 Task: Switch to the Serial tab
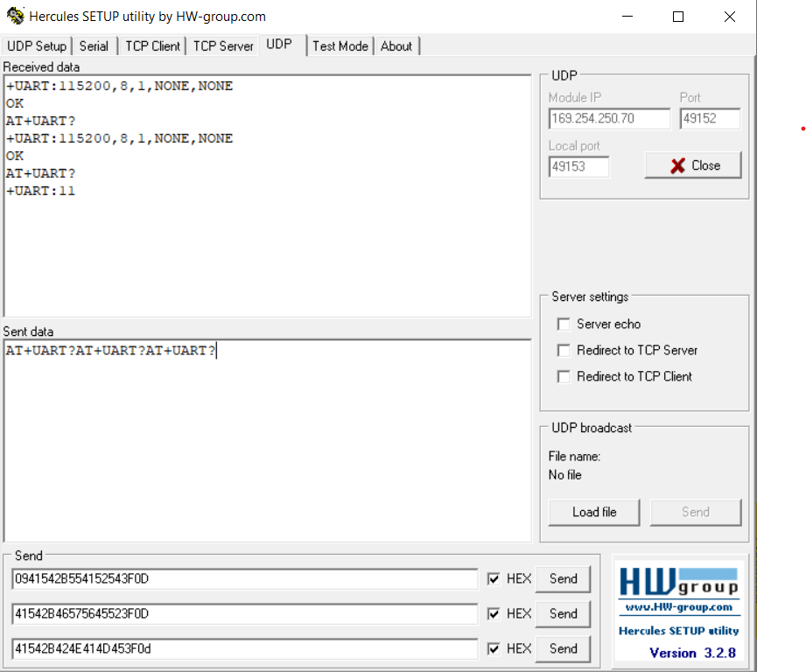click(x=94, y=45)
